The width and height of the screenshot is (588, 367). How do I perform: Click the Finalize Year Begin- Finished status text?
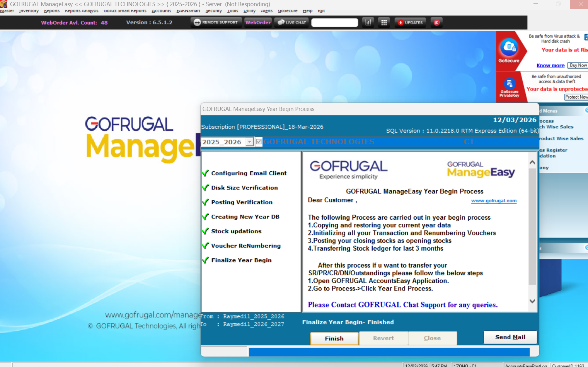(x=348, y=322)
